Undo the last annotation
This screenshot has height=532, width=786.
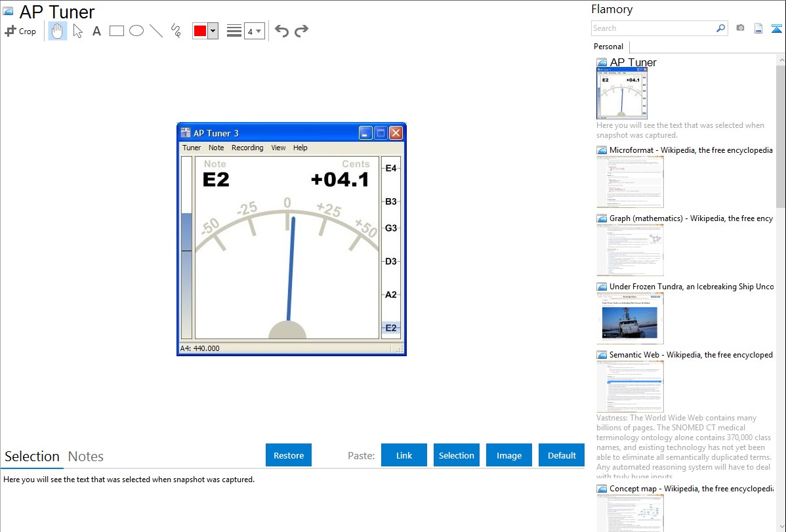click(281, 31)
